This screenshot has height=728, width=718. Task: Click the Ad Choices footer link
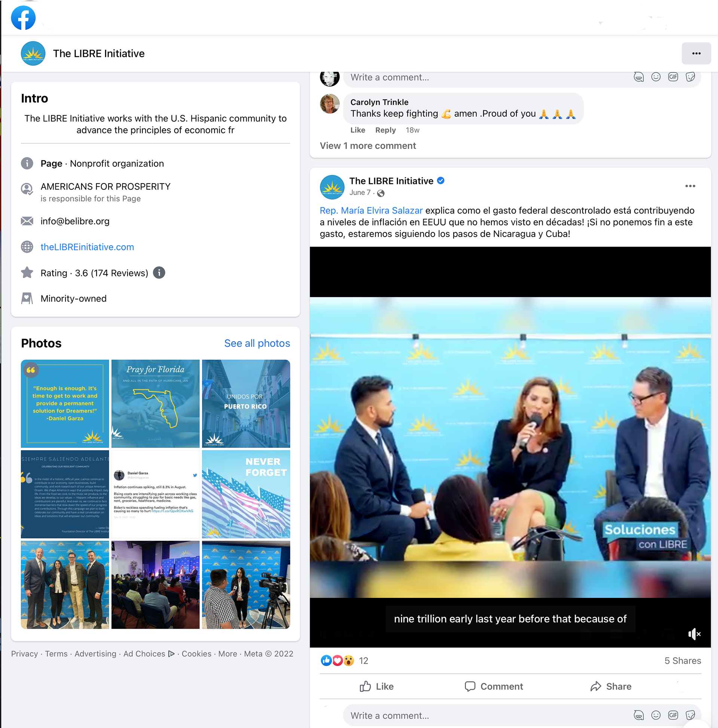(x=149, y=654)
